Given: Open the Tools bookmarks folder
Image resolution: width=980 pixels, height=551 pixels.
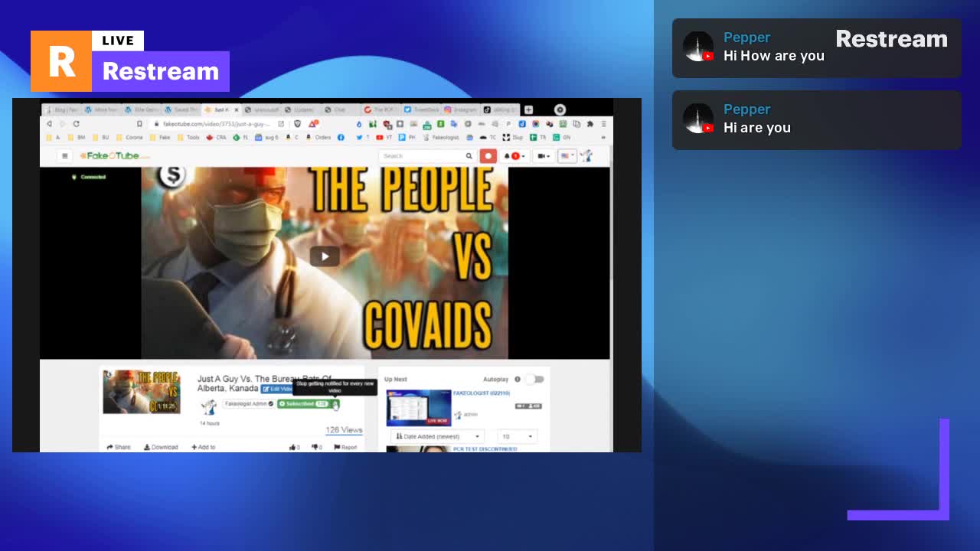Looking at the screenshot, I should coord(188,138).
